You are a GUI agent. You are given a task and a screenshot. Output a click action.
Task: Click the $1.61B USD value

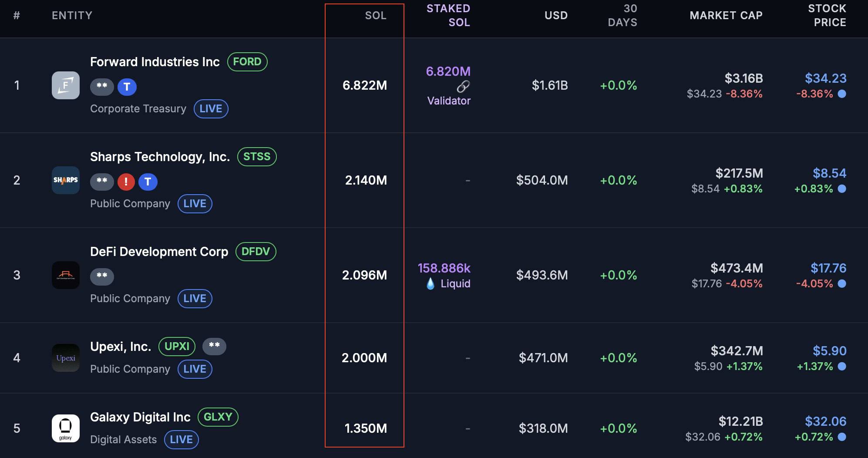pyautogui.click(x=550, y=85)
